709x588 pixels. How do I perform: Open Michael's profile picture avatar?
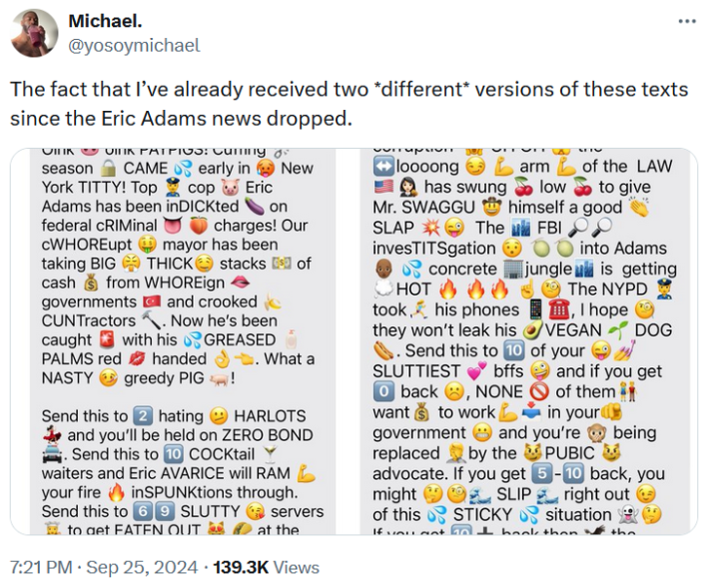click(34, 33)
